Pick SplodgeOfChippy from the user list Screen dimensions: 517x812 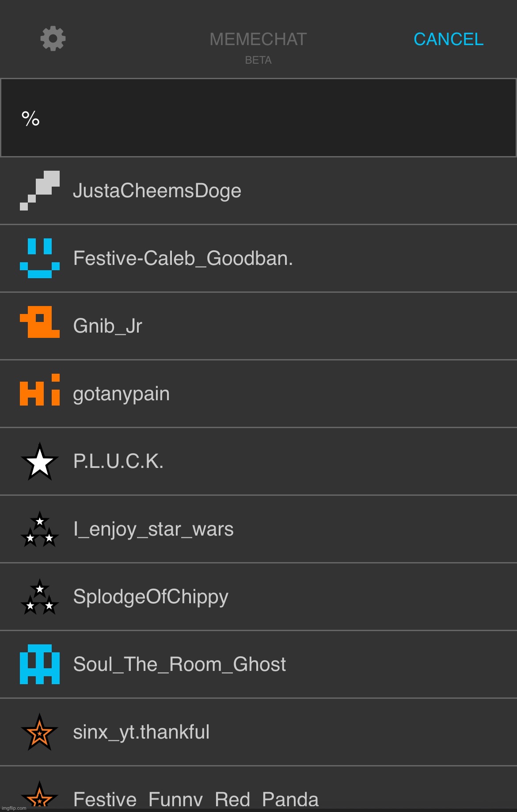coord(258,597)
